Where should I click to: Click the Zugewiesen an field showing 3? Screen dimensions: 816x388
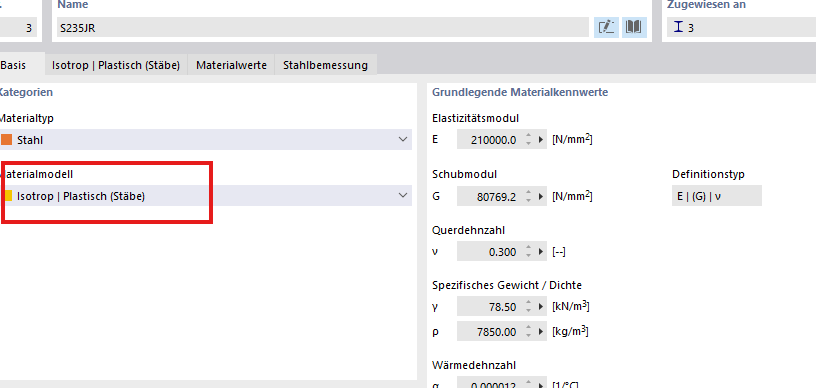point(742,28)
